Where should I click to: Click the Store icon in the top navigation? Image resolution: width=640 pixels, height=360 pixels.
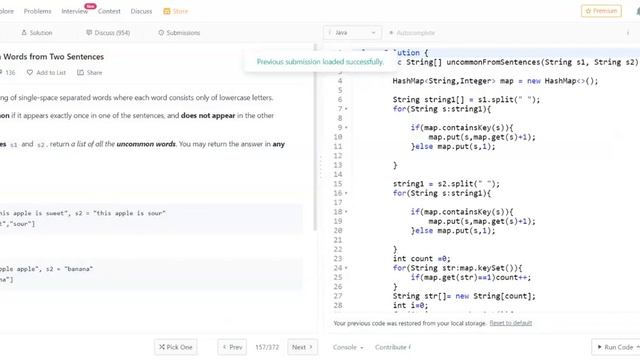167,11
